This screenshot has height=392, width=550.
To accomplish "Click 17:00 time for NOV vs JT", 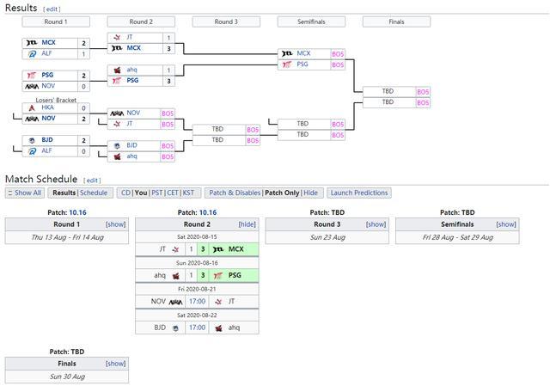I will 197,302.
